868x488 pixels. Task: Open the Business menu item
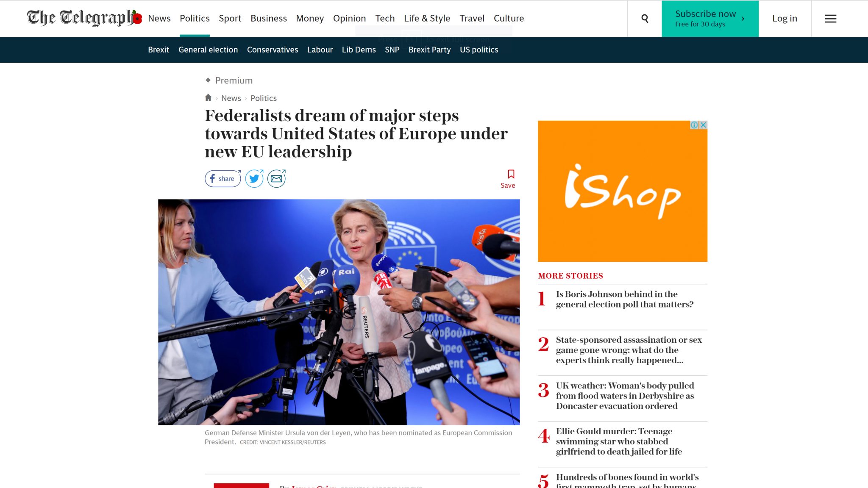[x=269, y=18]
